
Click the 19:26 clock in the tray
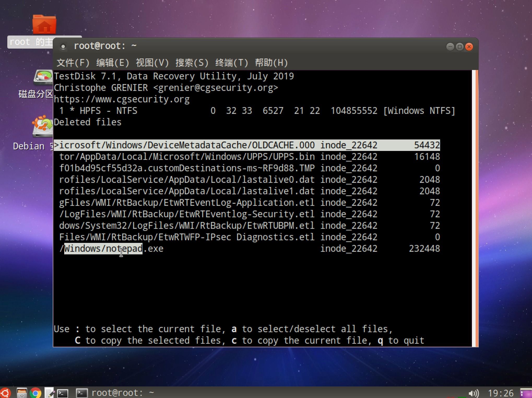pyautogui.click(x=501, y=393)
